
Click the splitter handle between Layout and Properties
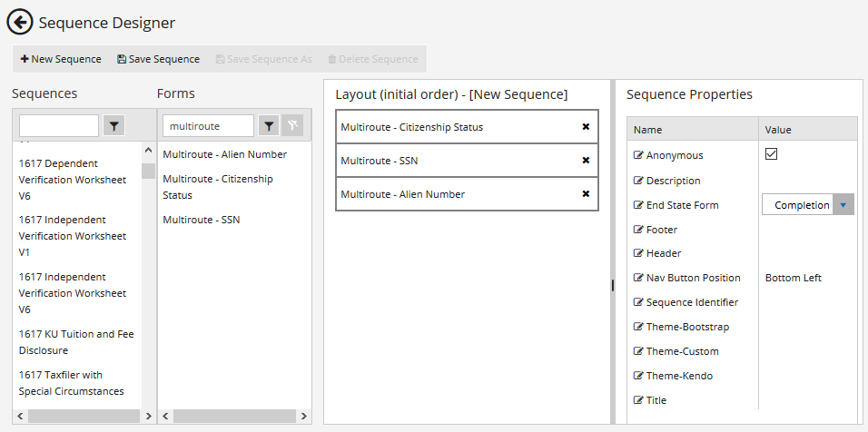613,285
